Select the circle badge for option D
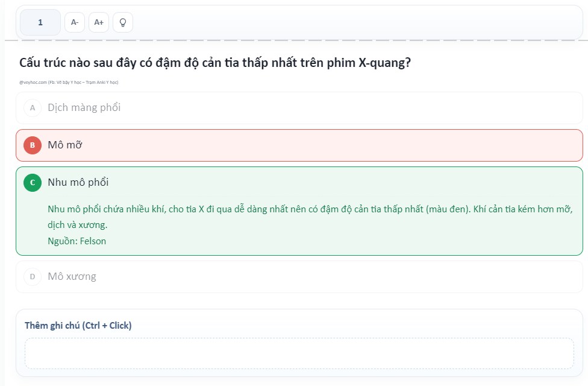 tap(33, 277)
